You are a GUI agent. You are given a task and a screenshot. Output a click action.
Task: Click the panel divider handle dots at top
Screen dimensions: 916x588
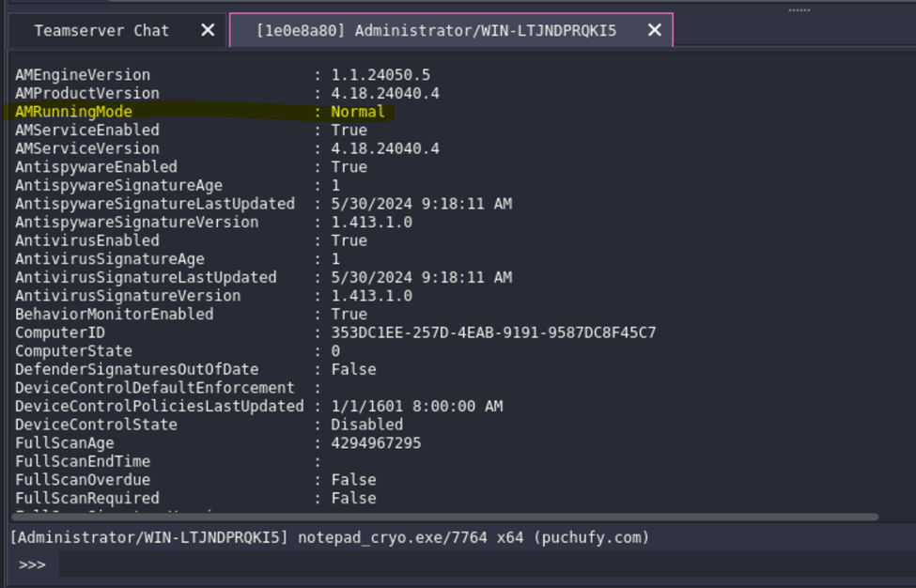(x=799, y=10)
